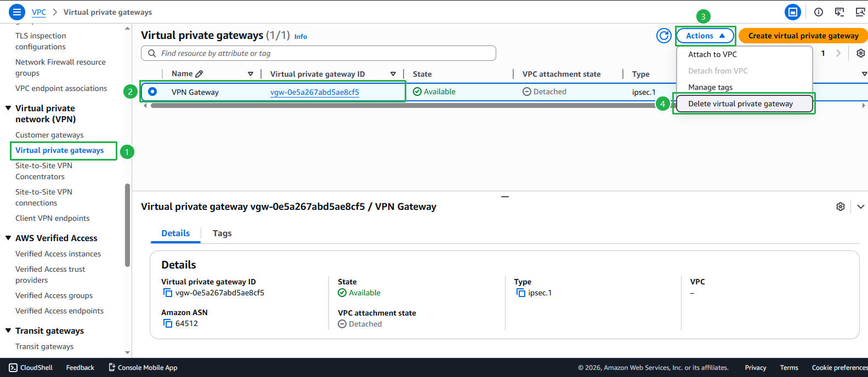Image resolution: width=868 pixels, height=377 pixels.
Task: Click the help screen icon in header
Action: [839, 12]
